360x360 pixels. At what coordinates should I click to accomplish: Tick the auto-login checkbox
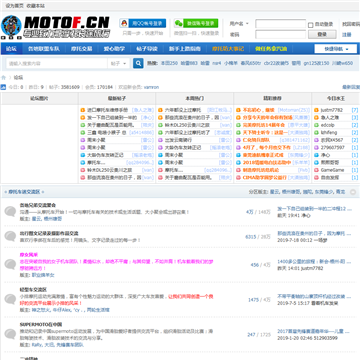[310, 25]
